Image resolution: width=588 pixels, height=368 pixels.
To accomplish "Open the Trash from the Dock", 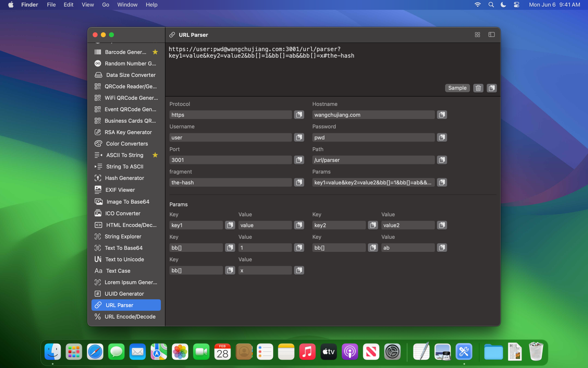I will click(x=536, y=352).
